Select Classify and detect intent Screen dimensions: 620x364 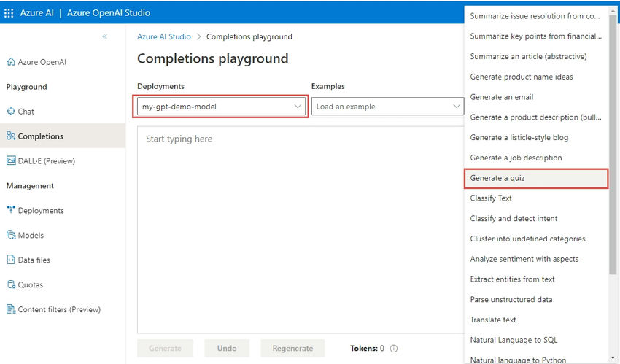coord(536,218)
